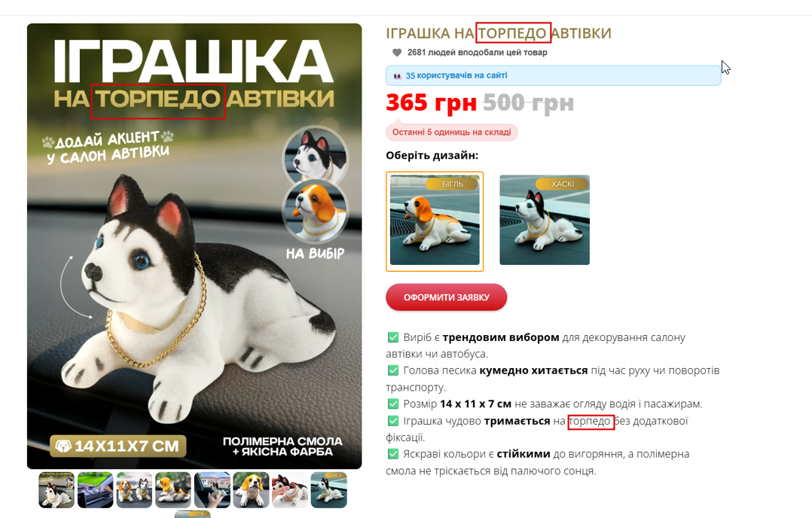Click the checkmark icon beside 'Розмір 14 x 11 x 7 см'
Viewport: 812px width, 518px height.
393,404
